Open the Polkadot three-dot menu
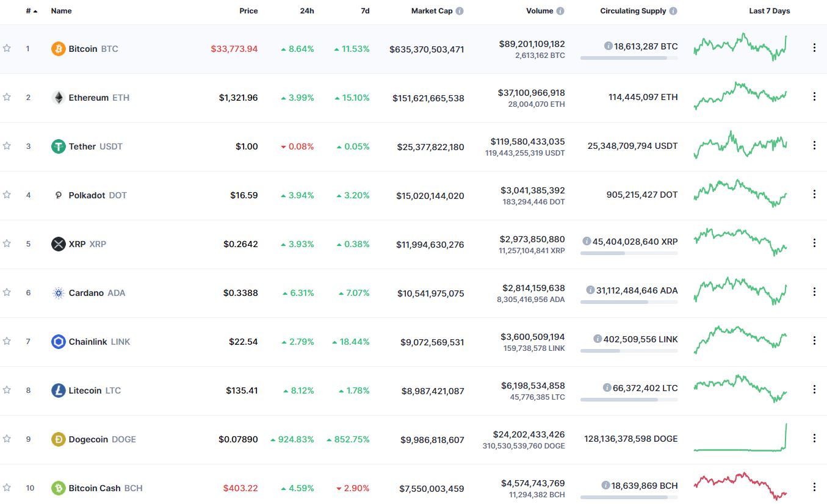The image size is (827, 504). [x=814, y=194]
